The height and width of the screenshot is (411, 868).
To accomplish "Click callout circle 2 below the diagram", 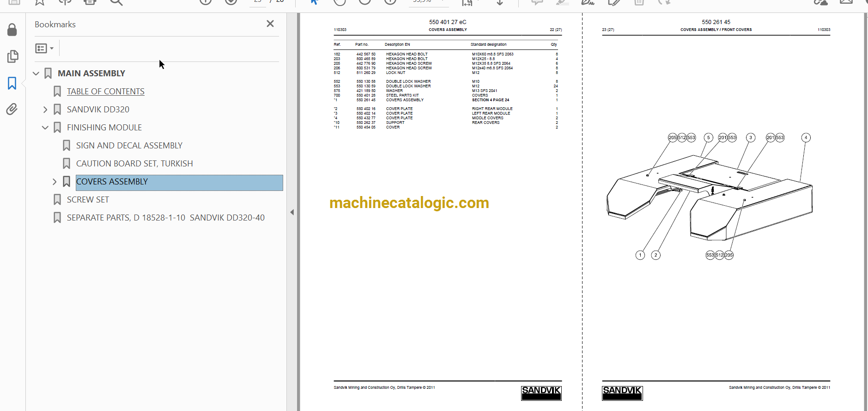I will (x=656, y=255).
